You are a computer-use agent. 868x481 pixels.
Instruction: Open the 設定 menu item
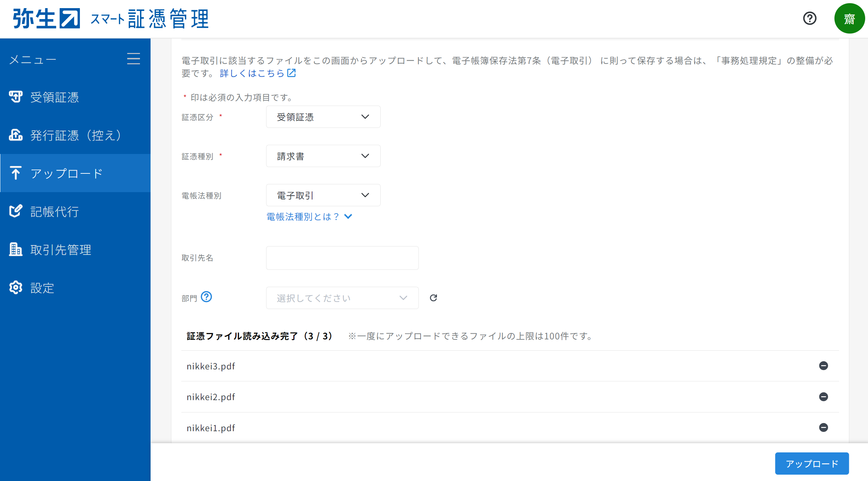(75, 287)
